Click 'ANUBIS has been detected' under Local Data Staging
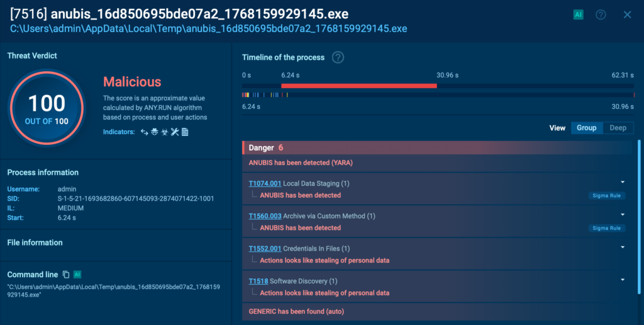The image size is (644, 325). (300, 195)
